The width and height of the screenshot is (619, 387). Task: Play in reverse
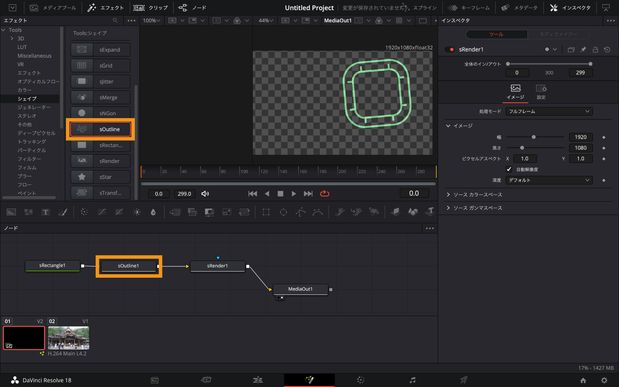267,194
